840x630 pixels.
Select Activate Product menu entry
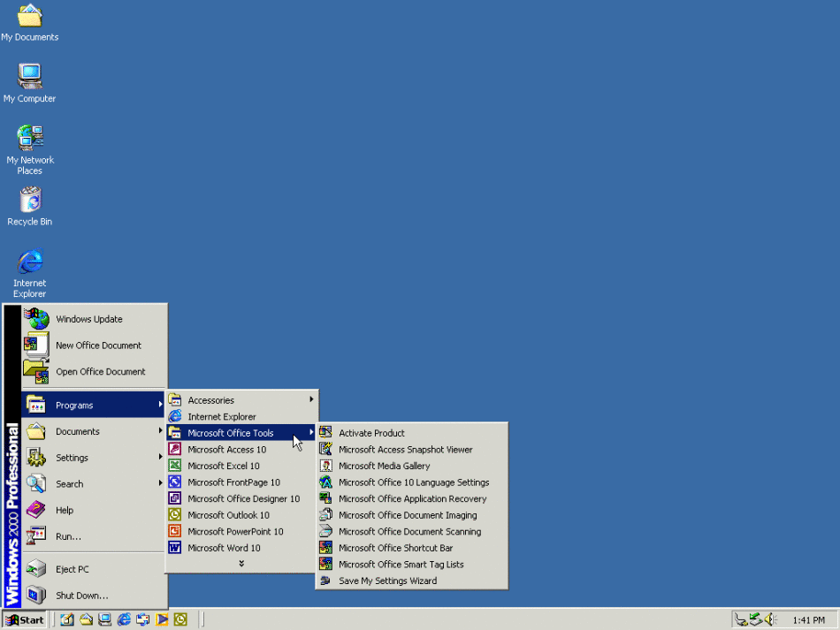[x=371, y=433]
